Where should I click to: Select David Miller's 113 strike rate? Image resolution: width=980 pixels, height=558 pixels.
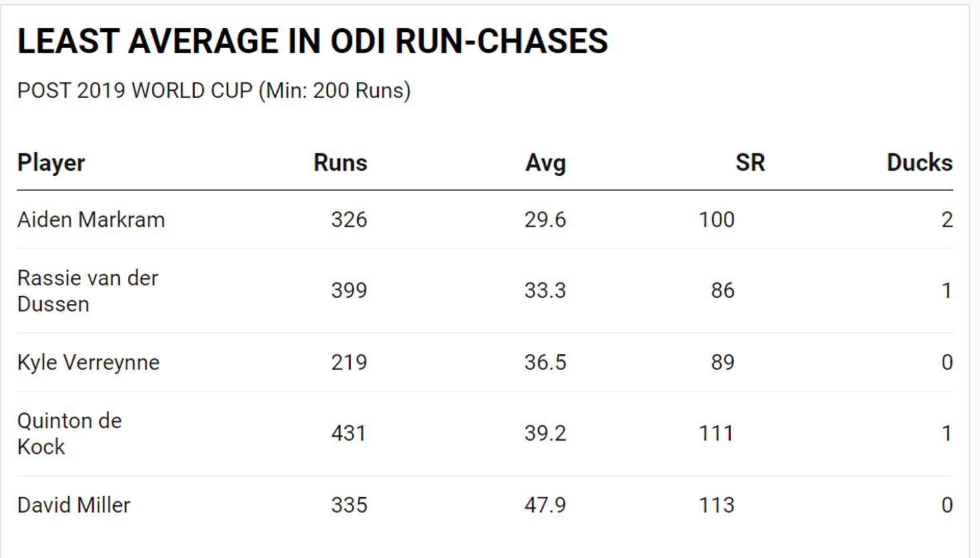716,505
